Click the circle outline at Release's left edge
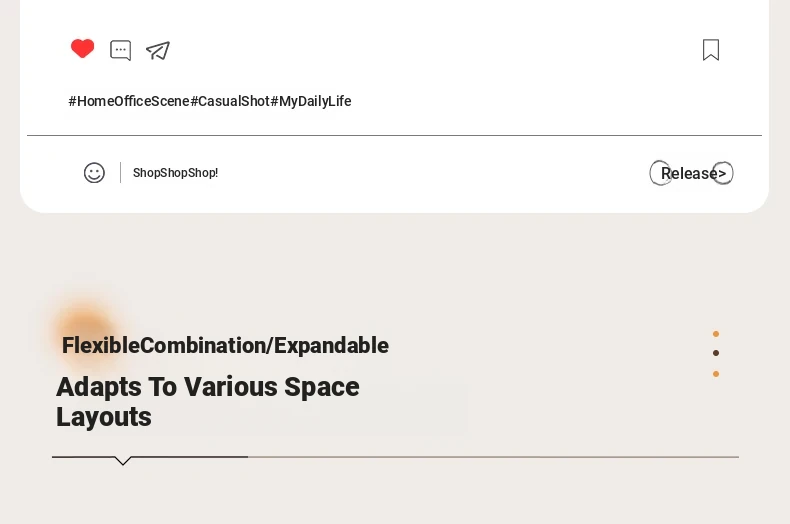790x524 pixels. [660, 173]
